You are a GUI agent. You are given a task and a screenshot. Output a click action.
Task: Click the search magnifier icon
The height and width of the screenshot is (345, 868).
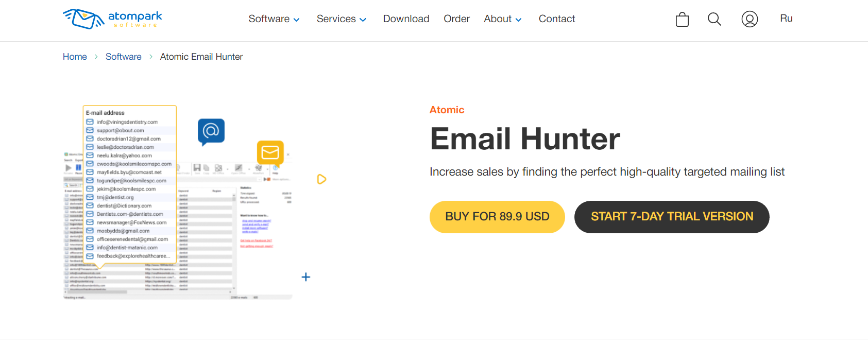[714, 19]
